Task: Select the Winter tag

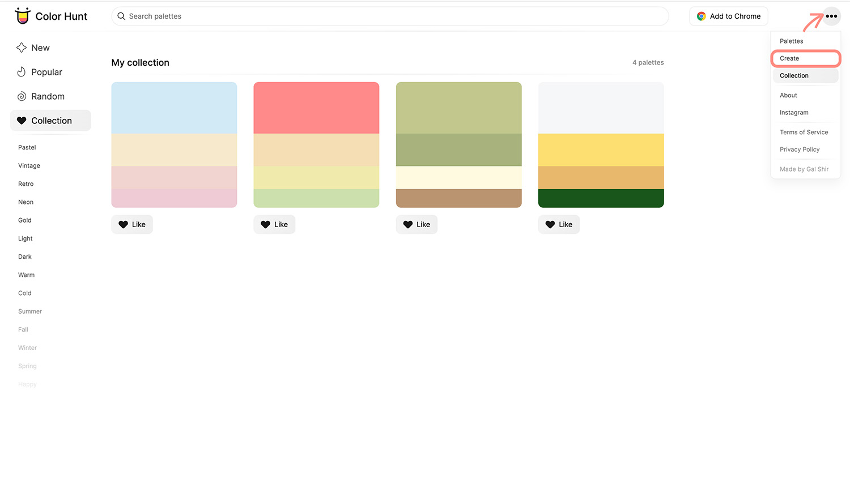Action: coord(27,348)
